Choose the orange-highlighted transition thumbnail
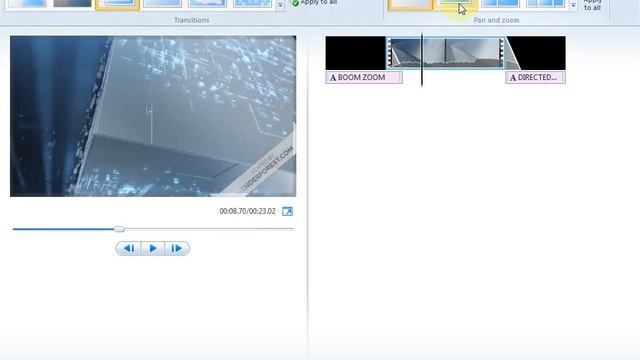Viewport: 640px width, 360px height. click(x=117, y=4)
